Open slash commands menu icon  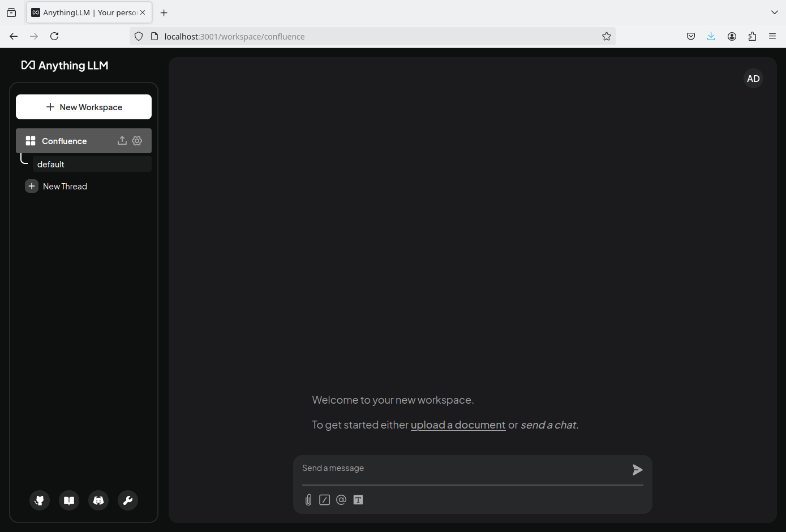coord(324,500)
